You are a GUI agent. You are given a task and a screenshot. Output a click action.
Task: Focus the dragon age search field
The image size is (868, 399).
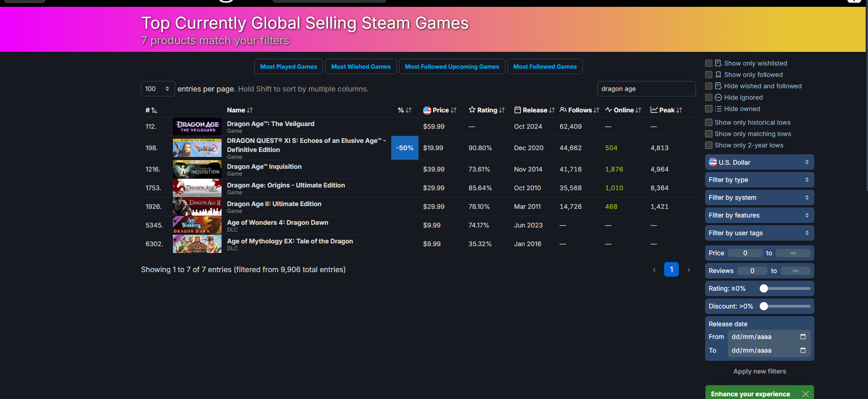click(646, 89)
